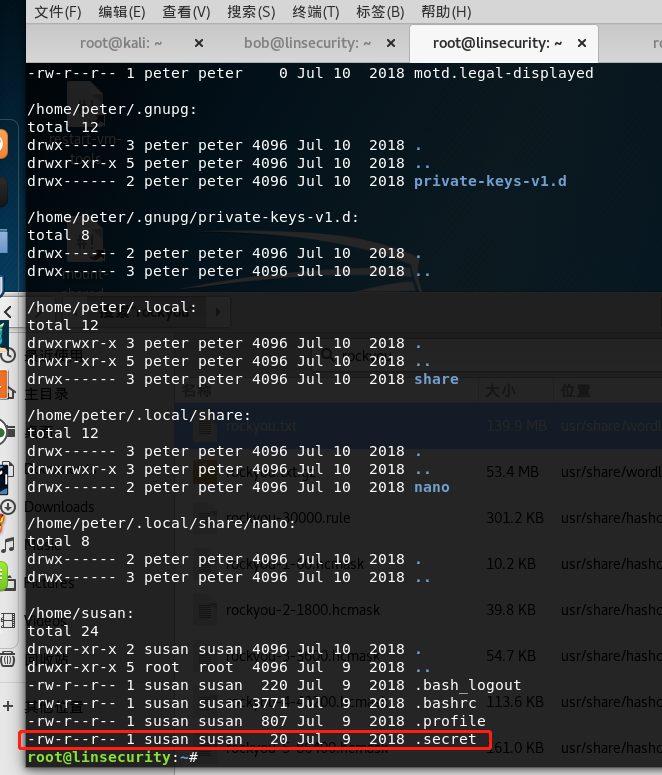
Task: Click the back arrow in file manager
Action: [x=8, y=312]
